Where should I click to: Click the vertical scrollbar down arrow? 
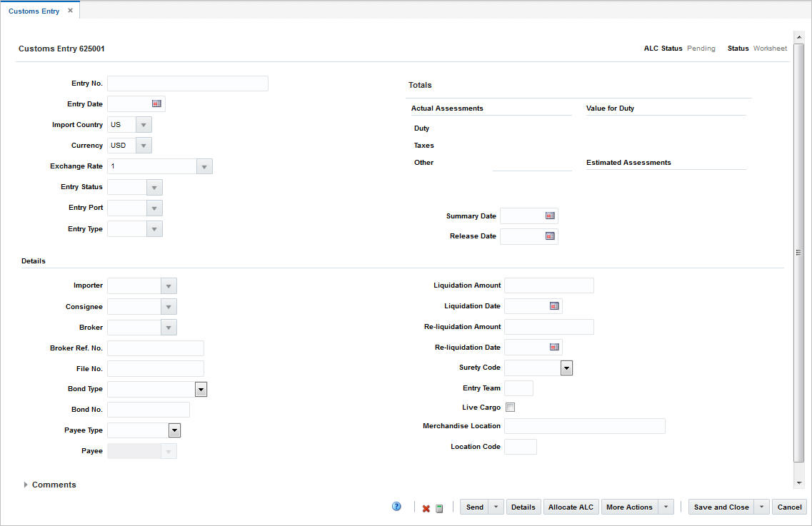pyautogui.click(x=798, y=483)
